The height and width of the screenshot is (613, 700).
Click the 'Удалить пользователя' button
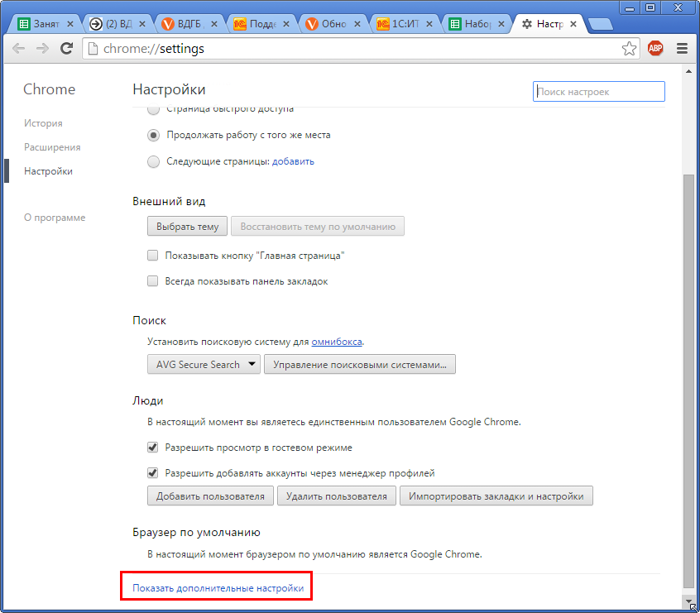[337, 496]
